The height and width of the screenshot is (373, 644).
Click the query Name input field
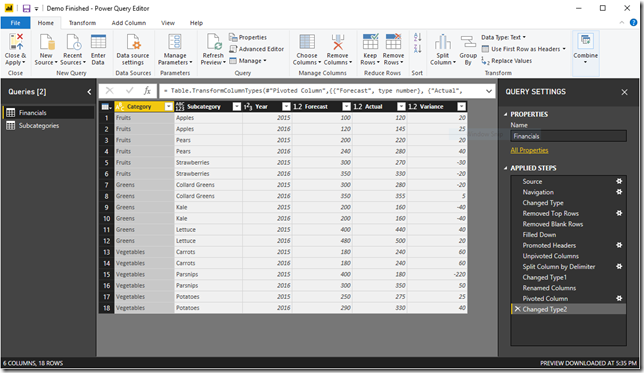click(x=568, y=136)
